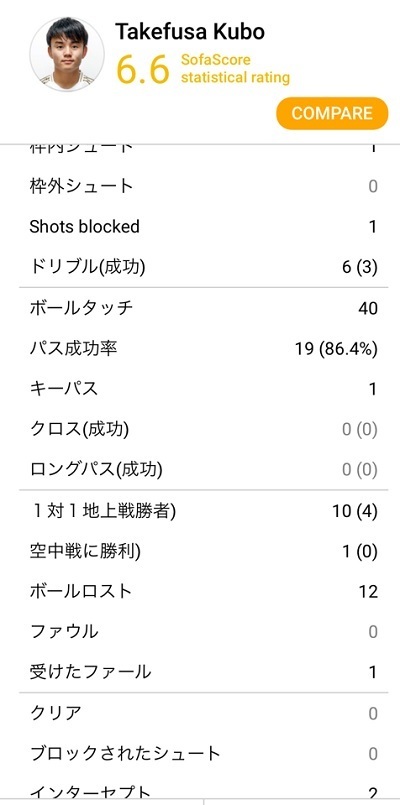The image size is (400, 805).
Task: Select the クリア stat row
Action: point(200,713)
